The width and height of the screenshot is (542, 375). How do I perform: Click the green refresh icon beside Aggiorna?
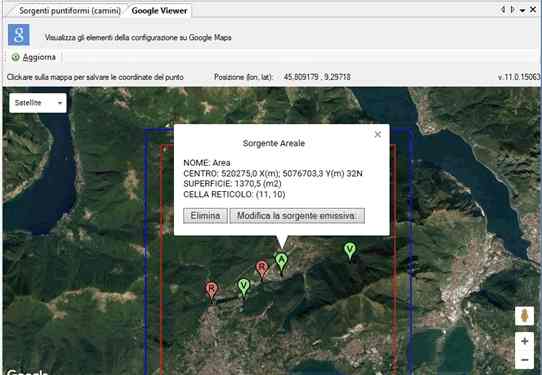(15, 57)
